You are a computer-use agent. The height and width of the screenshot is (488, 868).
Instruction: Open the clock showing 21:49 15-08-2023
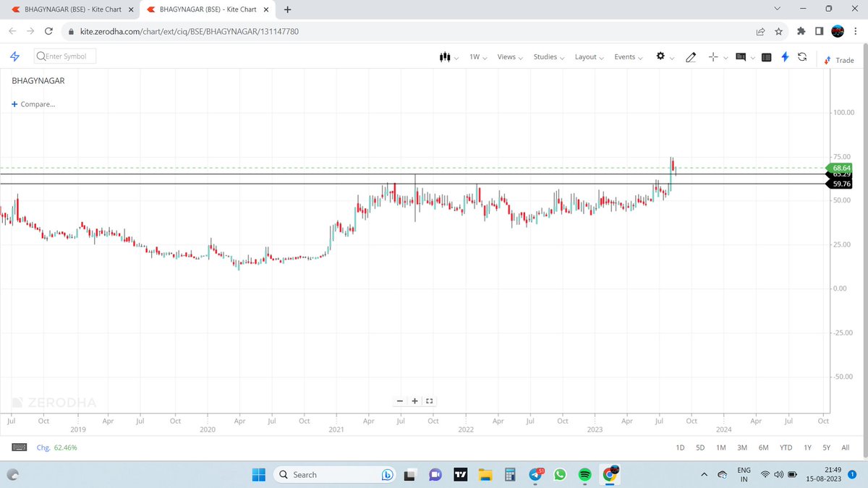click(x=822, y=475)
